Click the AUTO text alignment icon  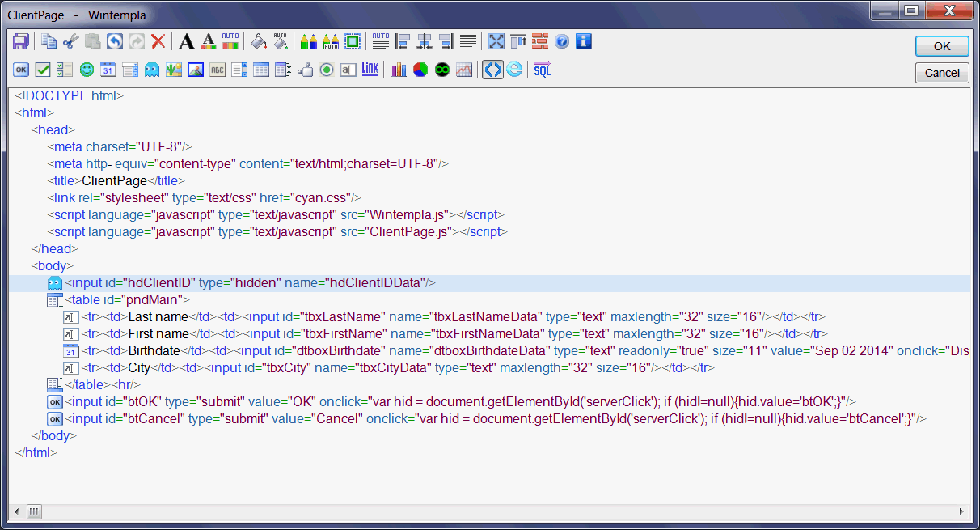[x=381, y=41]
